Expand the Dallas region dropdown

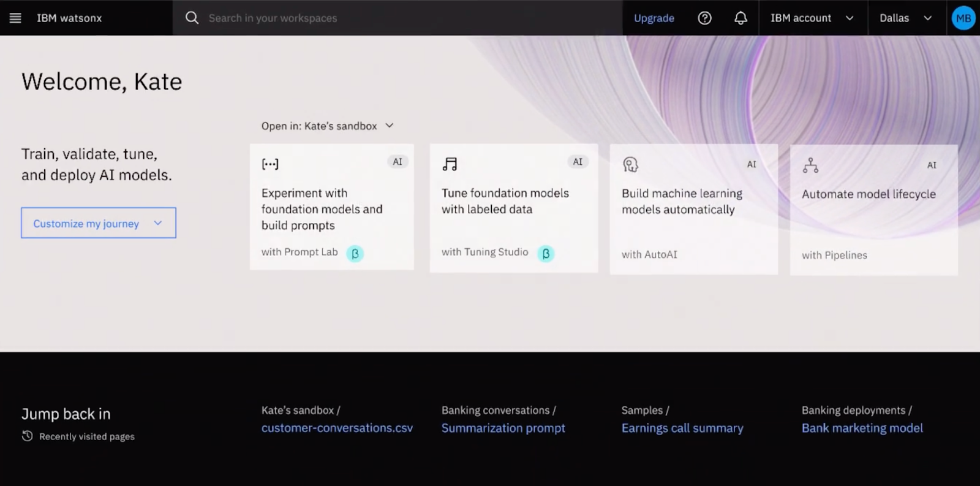tap(906, 18)
